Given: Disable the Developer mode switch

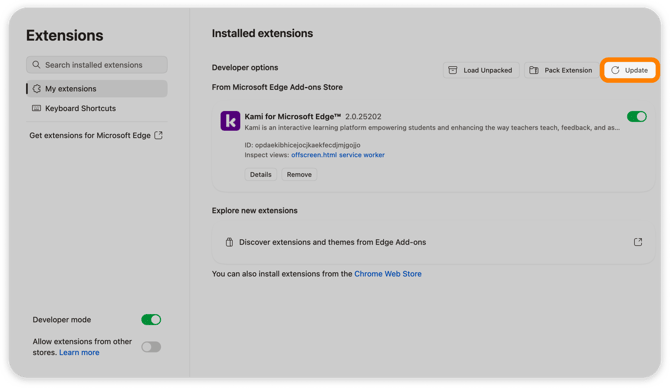Looking at the screenshot, I should [x=151, y=319].
